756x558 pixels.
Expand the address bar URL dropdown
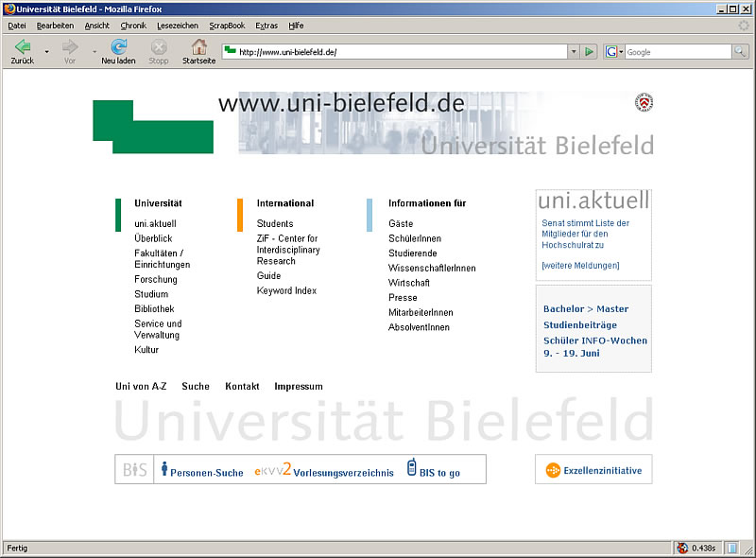tap(573, 52)
